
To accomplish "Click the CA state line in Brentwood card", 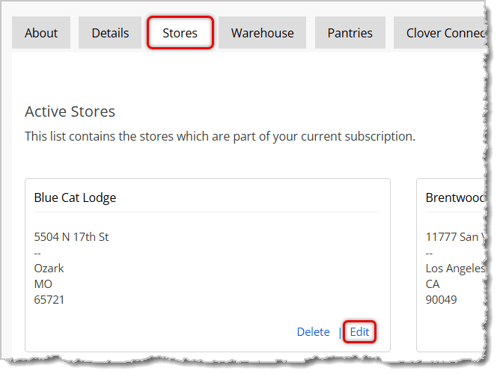I will (x=432, y=284).
